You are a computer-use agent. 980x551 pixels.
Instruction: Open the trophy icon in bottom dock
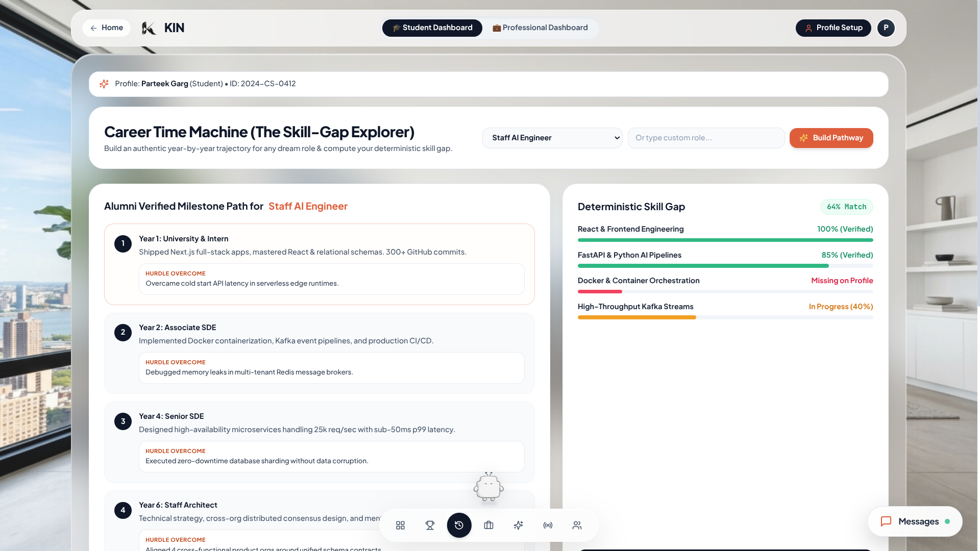(x=430, y=525)
